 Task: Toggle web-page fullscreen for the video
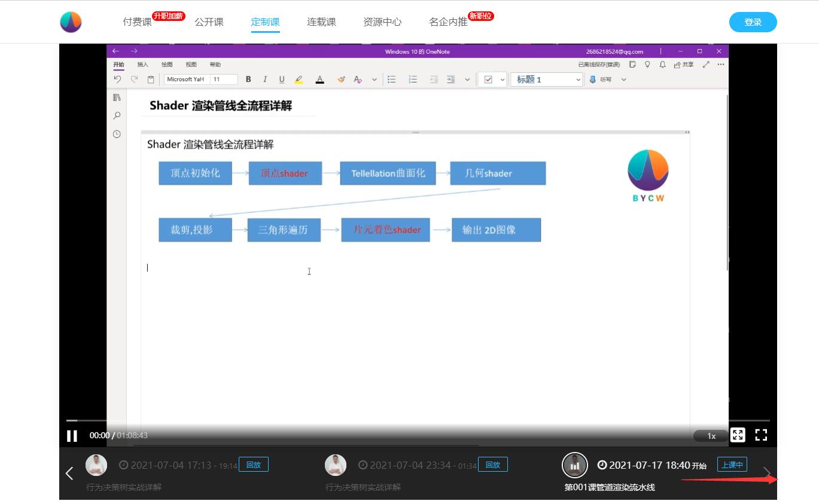[738, 435]
